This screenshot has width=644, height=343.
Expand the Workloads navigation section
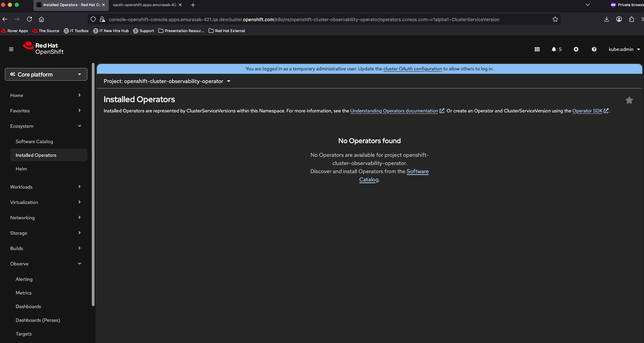[x=46, y=187]
